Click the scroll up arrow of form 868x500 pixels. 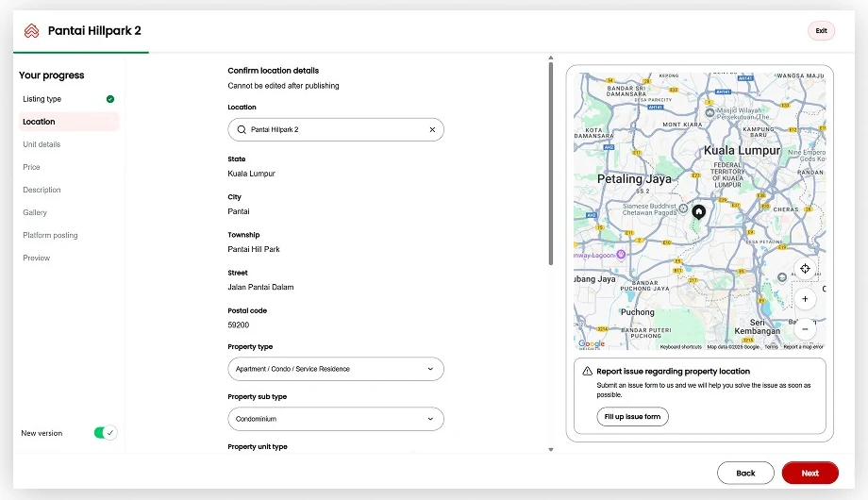point(551,58)
